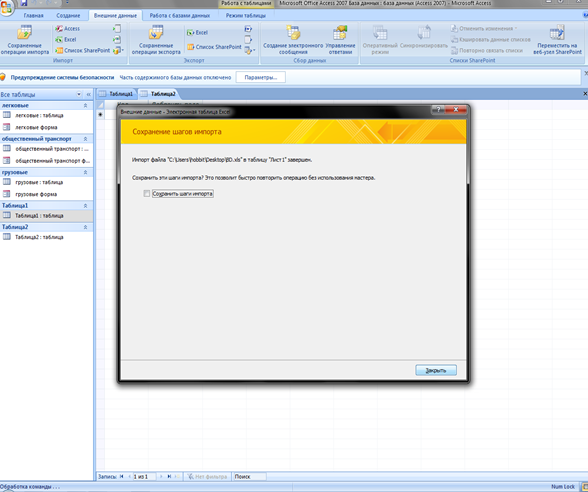The image size is (588, 492).
Task: Close the import dialog with X
Action: tap(456, 110)
